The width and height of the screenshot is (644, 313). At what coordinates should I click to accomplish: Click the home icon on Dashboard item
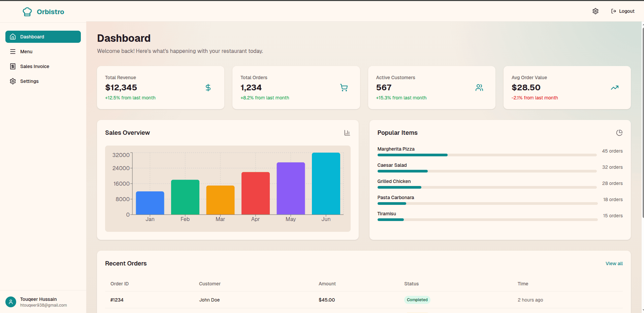[13, 37]
